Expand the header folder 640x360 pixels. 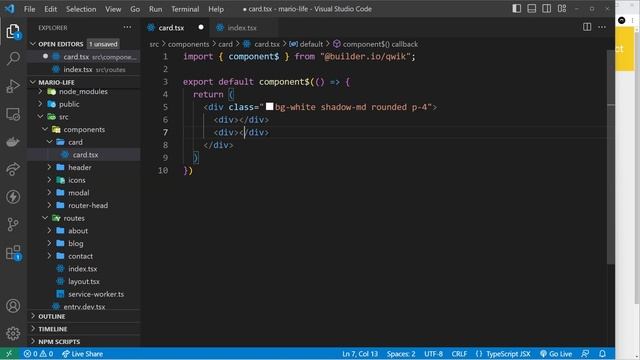(49, 167)
